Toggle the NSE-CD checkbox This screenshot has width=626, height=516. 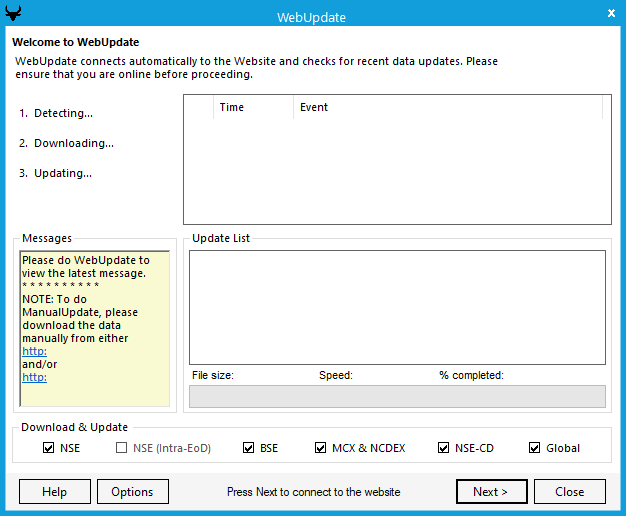tap(444, 448)
